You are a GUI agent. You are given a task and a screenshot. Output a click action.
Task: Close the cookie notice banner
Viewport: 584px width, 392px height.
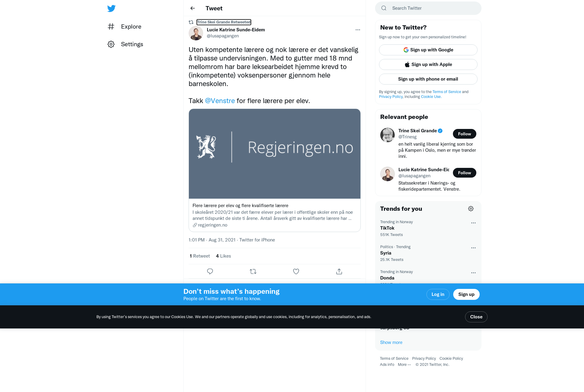click(476, 317)
